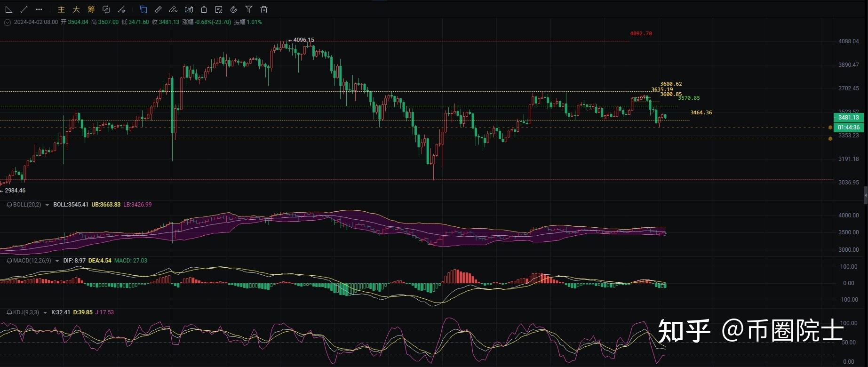Toggle the 筹 chip distribution indicator
868x367 pixels.
(x=91, y=9)
